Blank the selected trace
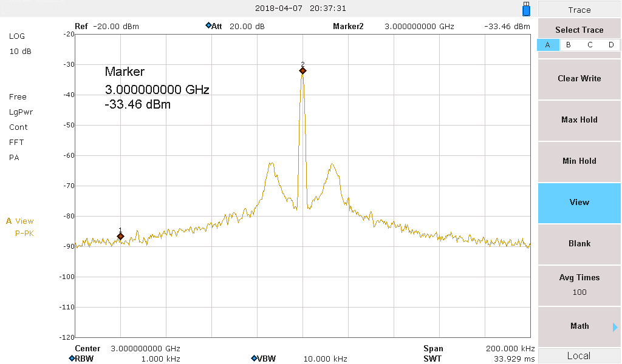Image resolution: width=622 pixels, height=364 pixels. (x=579, y=244)
